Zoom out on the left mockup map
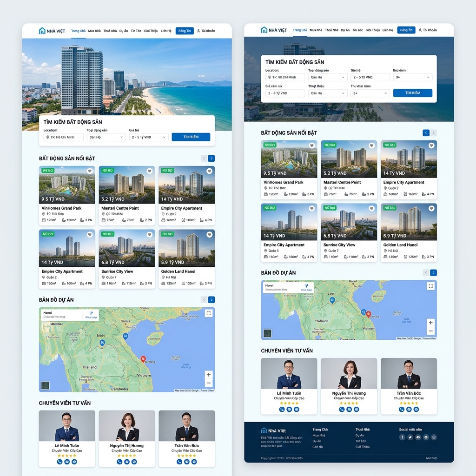Screen dimensions: 476x476 click(209, 383)
